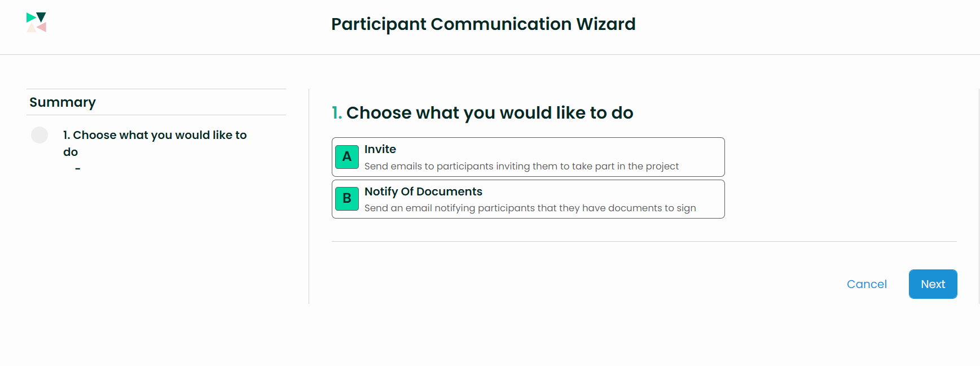Viewport: 980px width, 366px height.
Task: Click the Summary panel heading
Action: tap(63, 102)
